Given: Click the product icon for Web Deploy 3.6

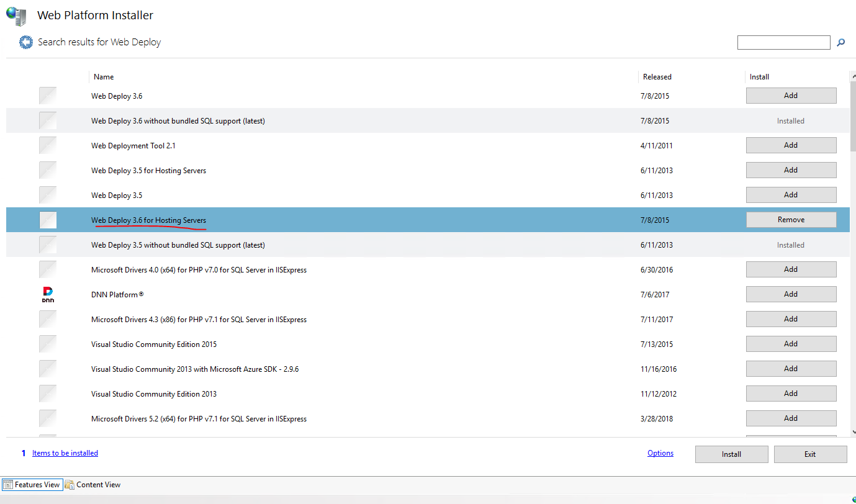Looking at the screenshot, I should pyautogui.click(x=48, y=96).
